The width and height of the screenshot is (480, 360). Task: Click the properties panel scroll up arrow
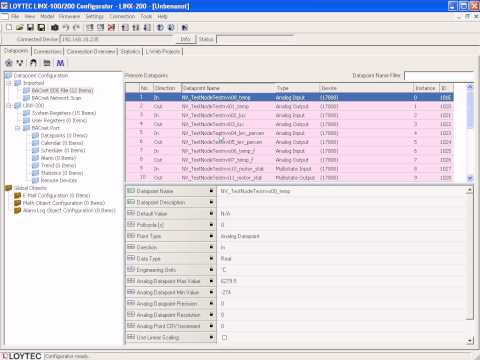[x=470, y=190]
